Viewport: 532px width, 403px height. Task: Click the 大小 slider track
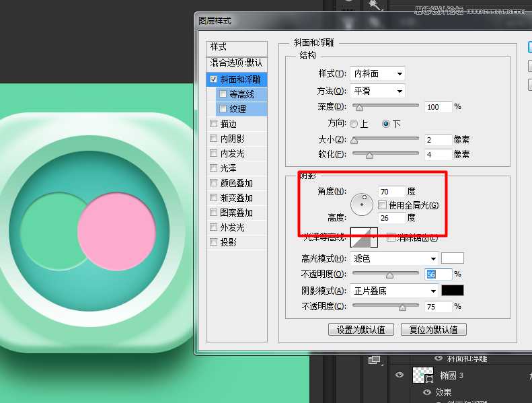click(x=386, y=138)
